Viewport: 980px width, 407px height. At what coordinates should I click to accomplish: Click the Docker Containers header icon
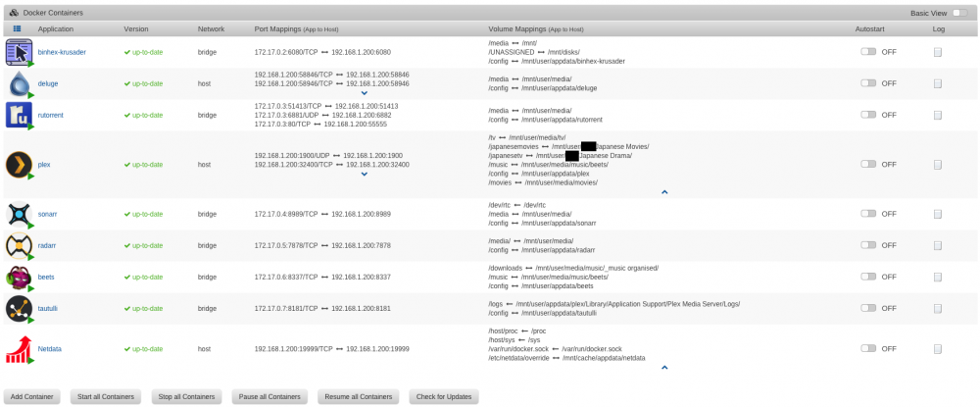tap(13, 13)
